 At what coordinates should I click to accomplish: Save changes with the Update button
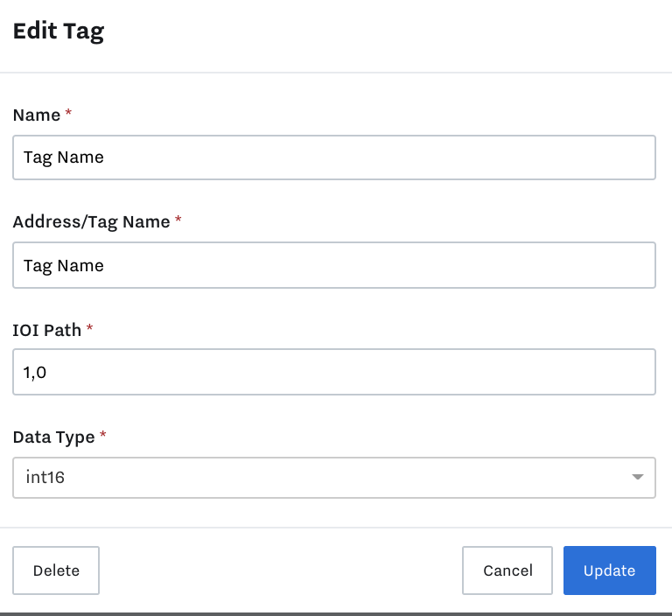click(609, 570)
